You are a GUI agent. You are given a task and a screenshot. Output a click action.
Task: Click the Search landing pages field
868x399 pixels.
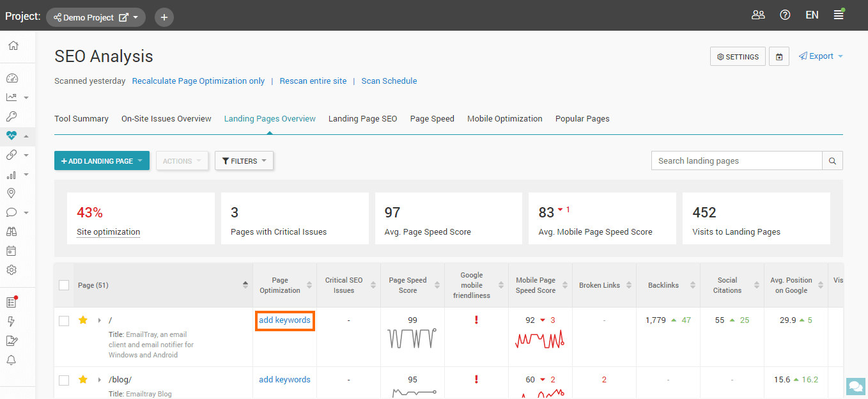[x=736, y=161]
